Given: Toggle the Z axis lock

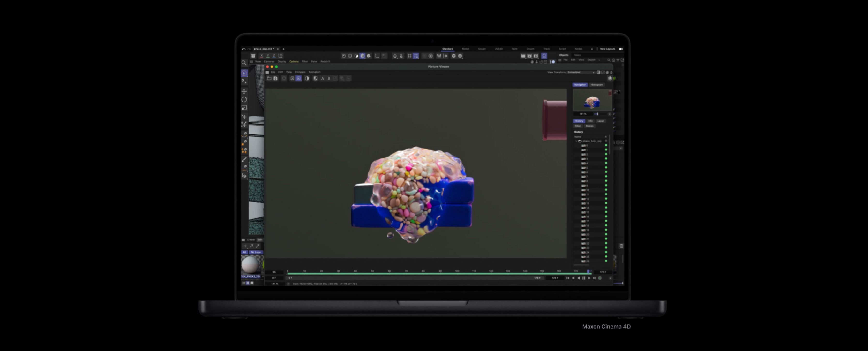Looking at the screenshot, I should click(x=274, y=56).
